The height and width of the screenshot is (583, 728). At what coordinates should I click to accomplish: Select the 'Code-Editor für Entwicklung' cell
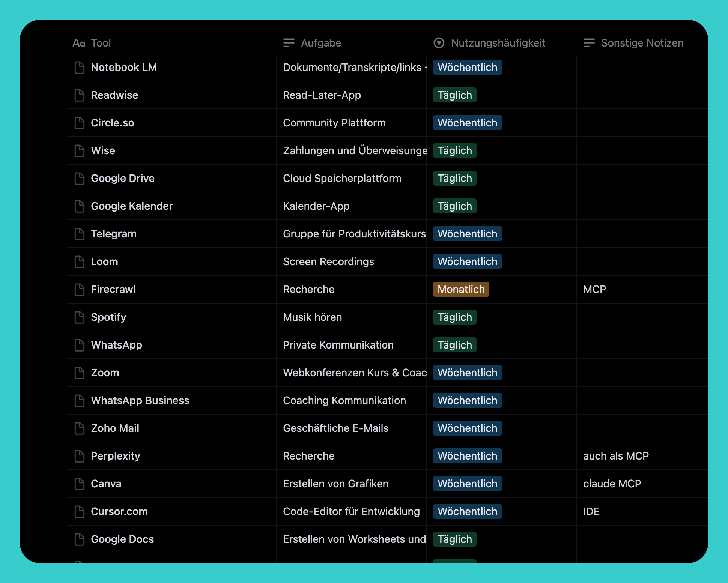click(x=352, y=512)
